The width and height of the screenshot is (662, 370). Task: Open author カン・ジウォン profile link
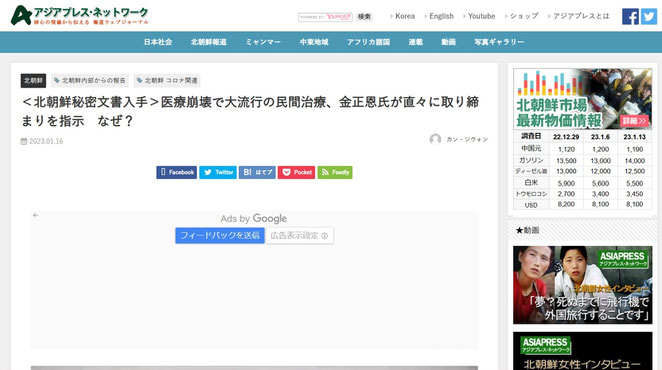coord(467,139)
